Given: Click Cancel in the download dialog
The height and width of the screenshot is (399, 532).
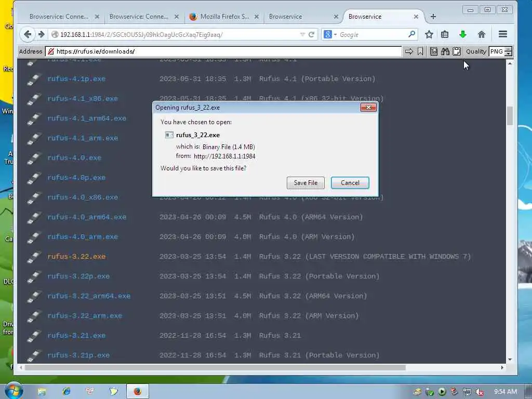Looking at the screenshot, I should pyautogui.click(x=350, y=183).
